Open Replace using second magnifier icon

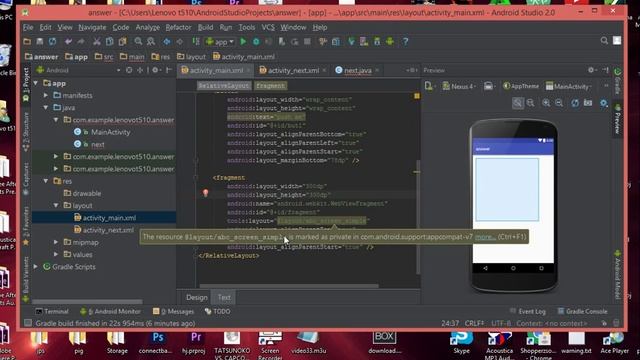click(x=151, y=42)
